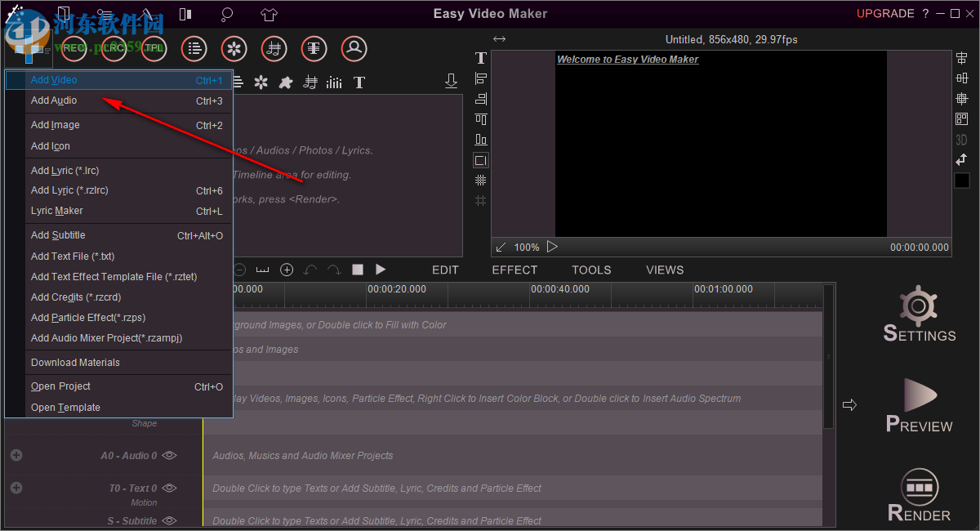Click the particle effect star icon
980x531 pixels.
[261, 82]
